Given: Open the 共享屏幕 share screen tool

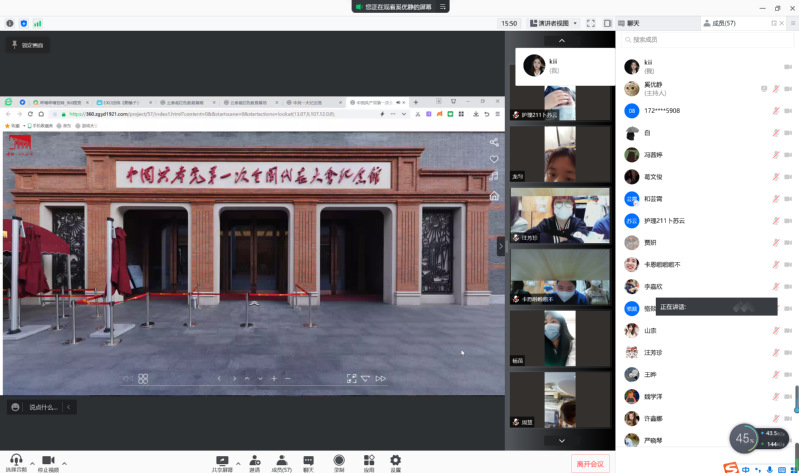Looking at the screenshot, I should (222, 461).
